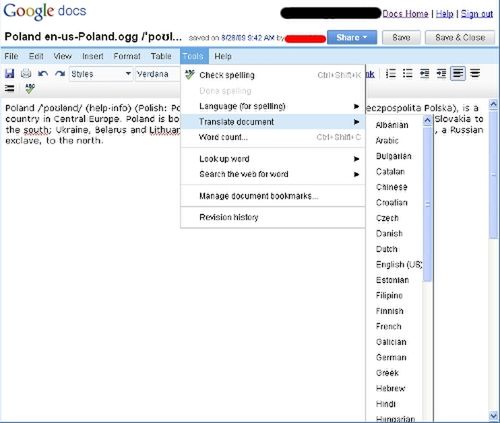Select French in the language list

(389, 326)
